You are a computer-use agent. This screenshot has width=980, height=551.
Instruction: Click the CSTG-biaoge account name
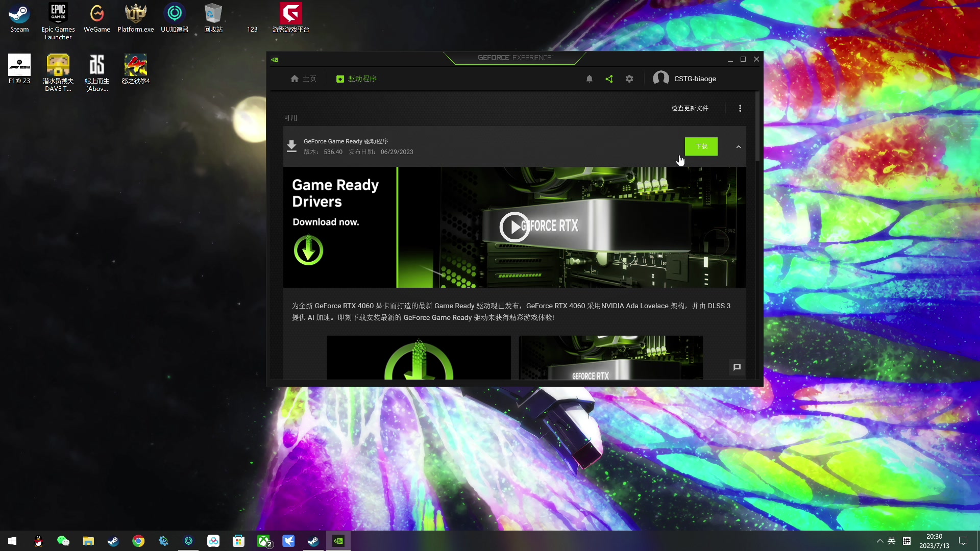point(695,79)
